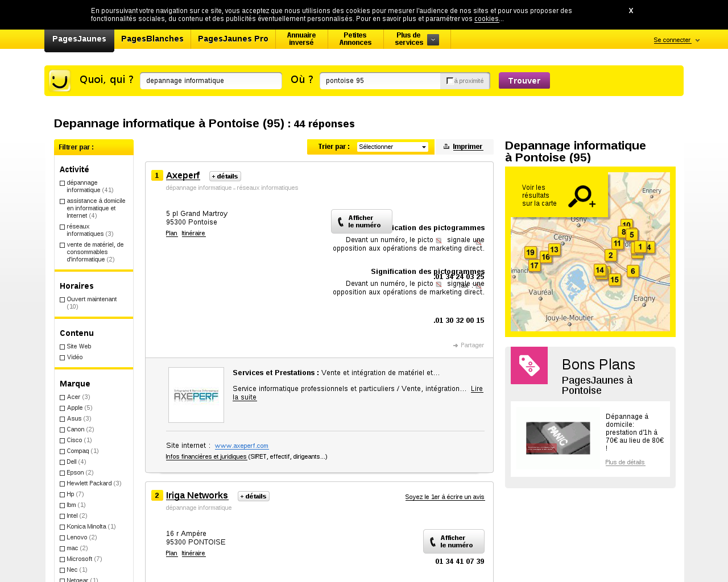Image resolution: width=728 pixels, height=582 pixels.
Task: Open the Axeperf listing title link
Action: tap(183, 176)
